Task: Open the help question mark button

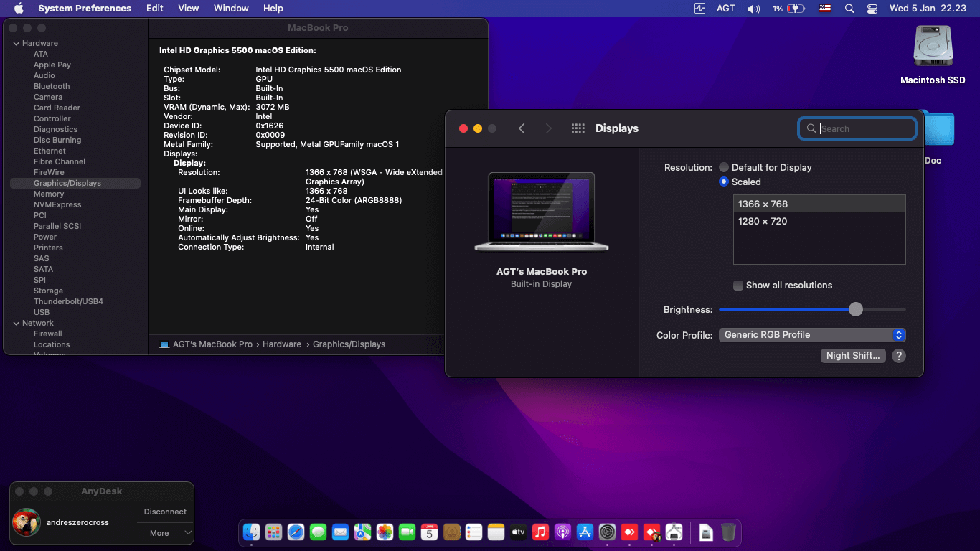Action: [898, 356]
